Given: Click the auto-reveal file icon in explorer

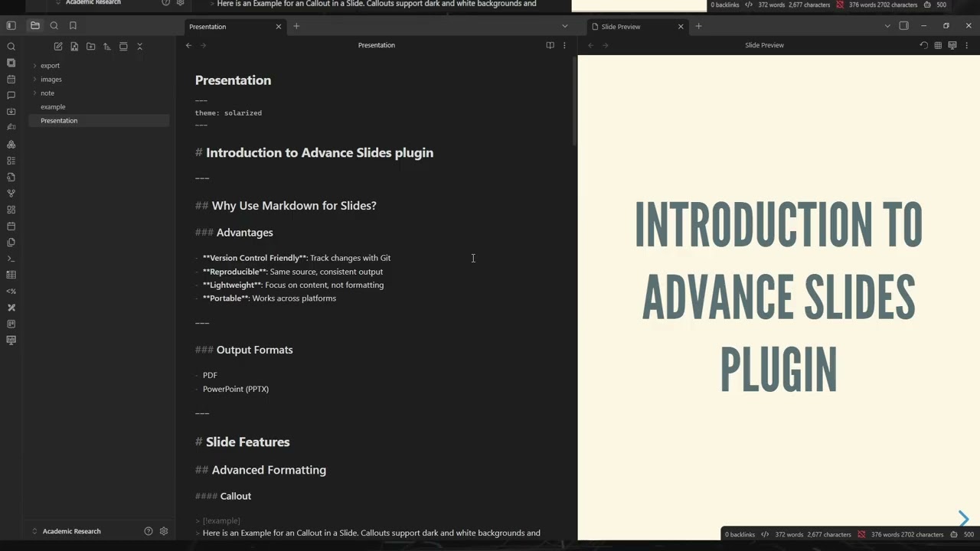Looking at the screenshot, I should 123,47.
